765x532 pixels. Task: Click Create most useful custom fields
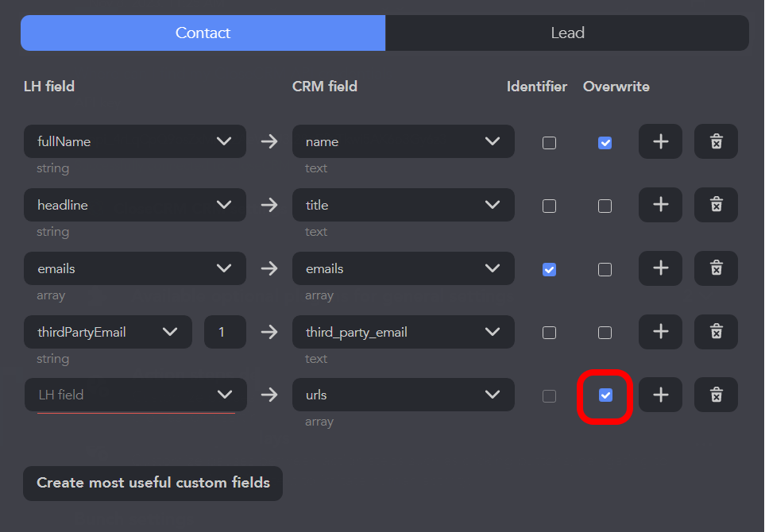(153, 483)
